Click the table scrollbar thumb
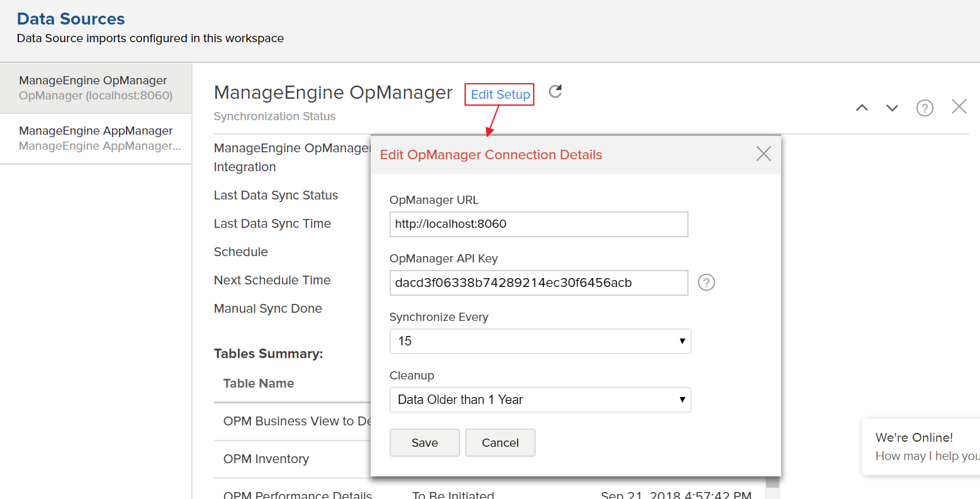The image size is (980, 499). [x=772, y=482]
